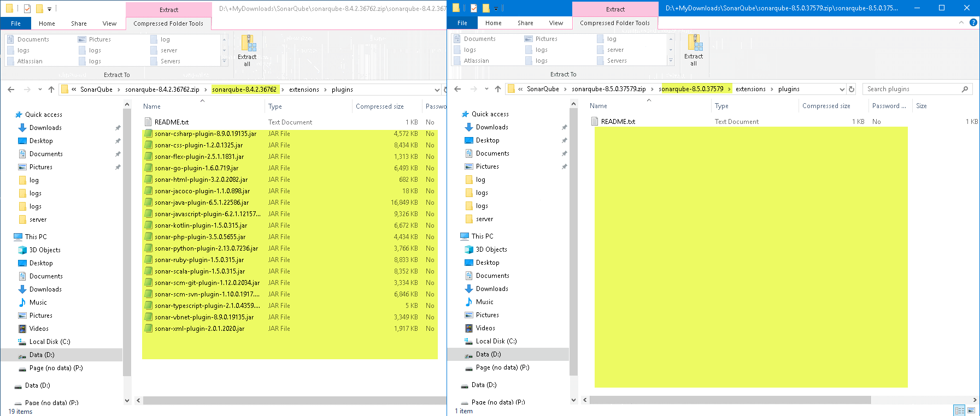Viewport: 980px width, 416px height.
Task: Open sonar-csharp-plugin-8.9.0.19135.jar file icon
Action: (148, 134)
